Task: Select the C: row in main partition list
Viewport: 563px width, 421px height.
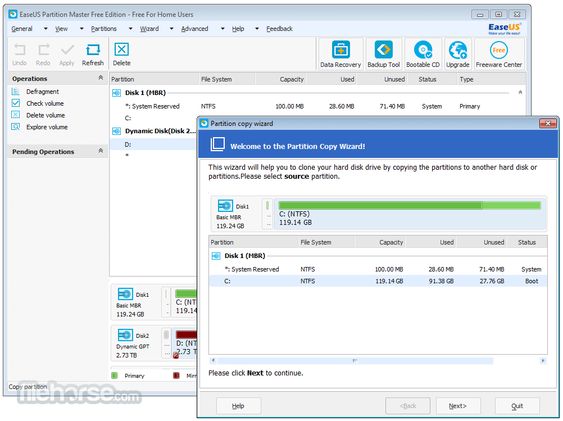Action: click(153, 118)
